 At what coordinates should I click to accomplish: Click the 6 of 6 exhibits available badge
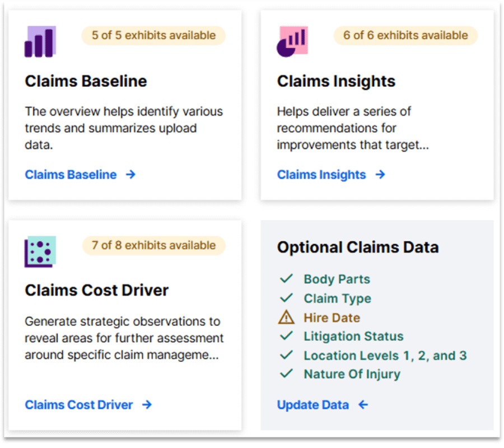pos(405,35)
